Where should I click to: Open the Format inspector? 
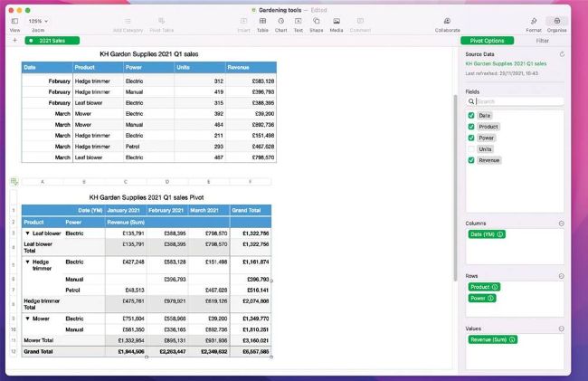pos(534,22)
